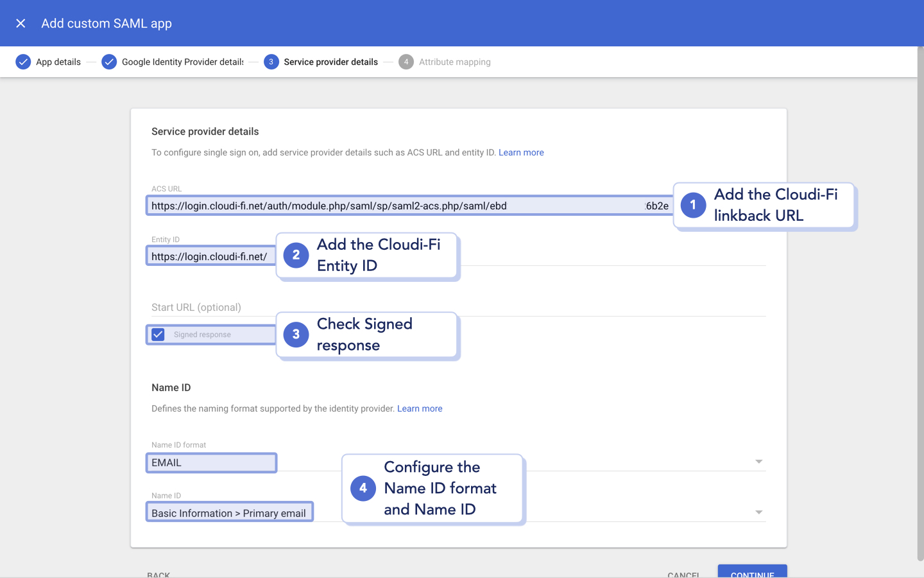Open the Learn more link under Name ID
This screenshot has height=578, width=924.
point(420,408)
